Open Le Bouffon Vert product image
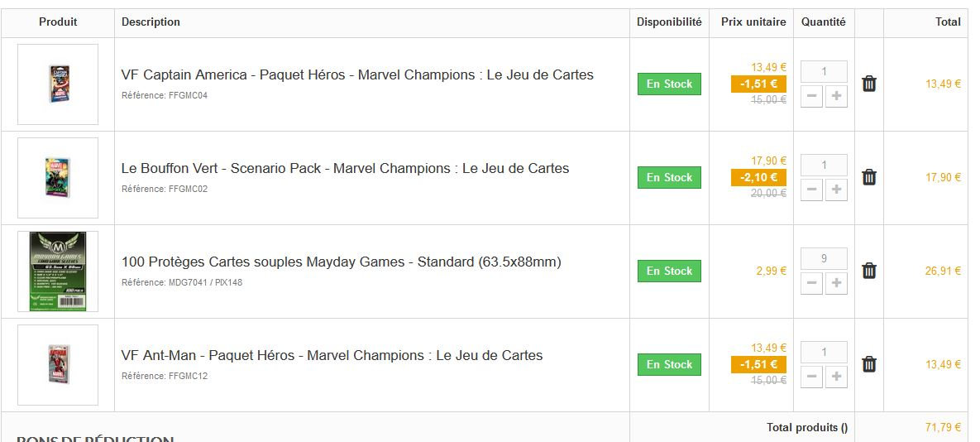 pos(58,178)
